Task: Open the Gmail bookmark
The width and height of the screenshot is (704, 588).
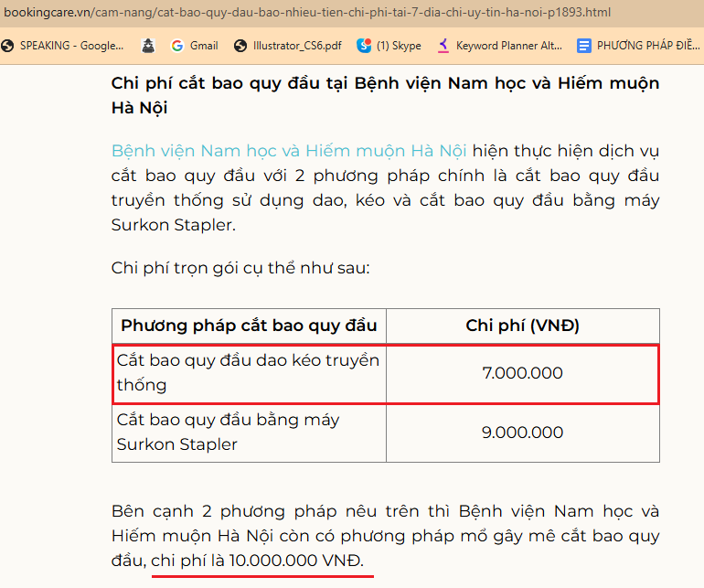Action: pyautogui.click(x=193, y=45)
